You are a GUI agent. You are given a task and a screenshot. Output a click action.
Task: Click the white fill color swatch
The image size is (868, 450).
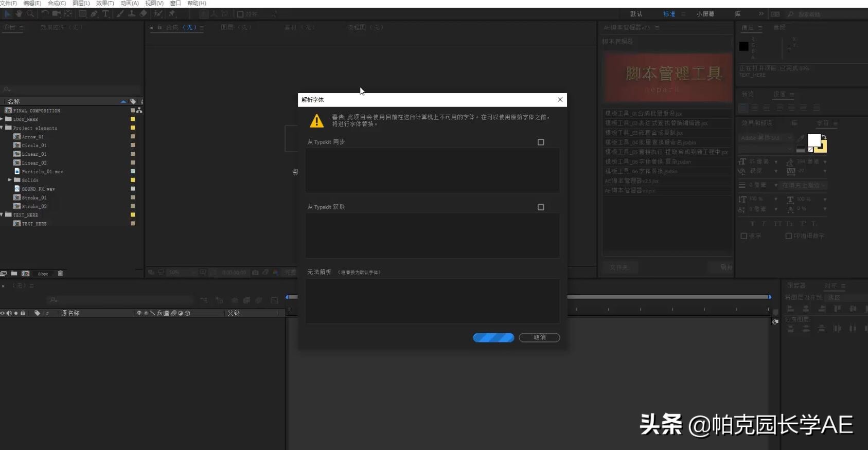click(x=814, y=140)
